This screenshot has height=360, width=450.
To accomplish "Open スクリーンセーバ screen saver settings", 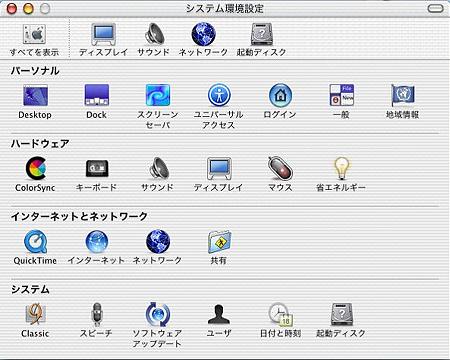I will (x=158, y=95).
